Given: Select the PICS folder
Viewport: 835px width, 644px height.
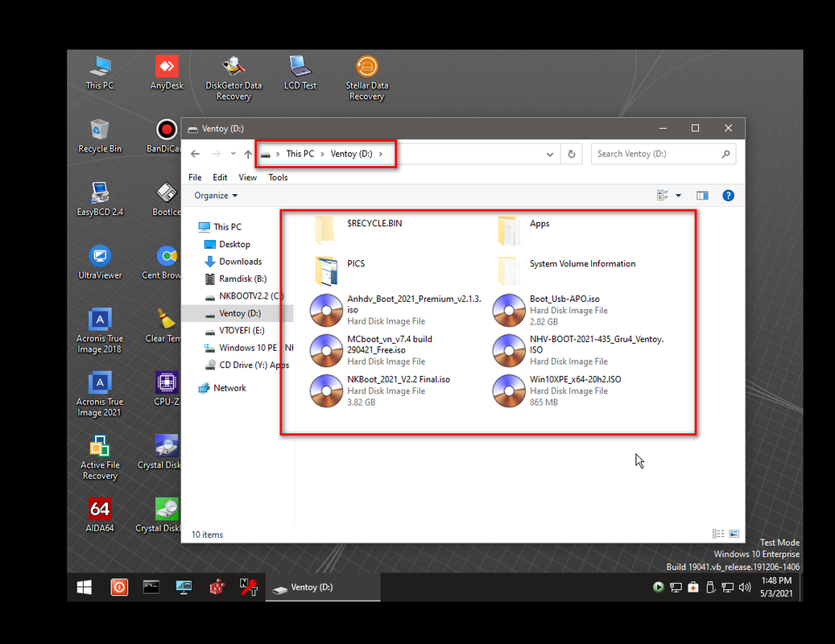Looking at the screenshot, I should 338,270.
